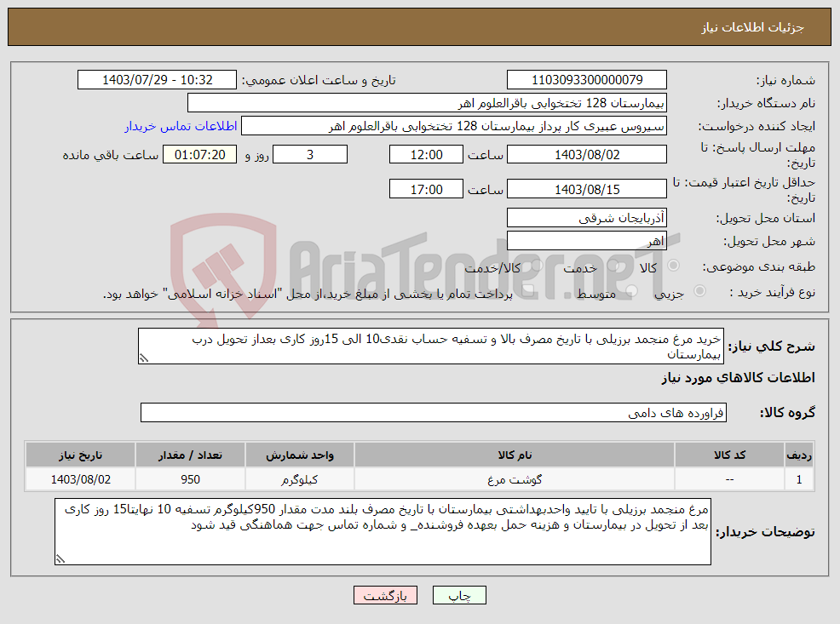Click the چاپ (print) button

[459, 595]
